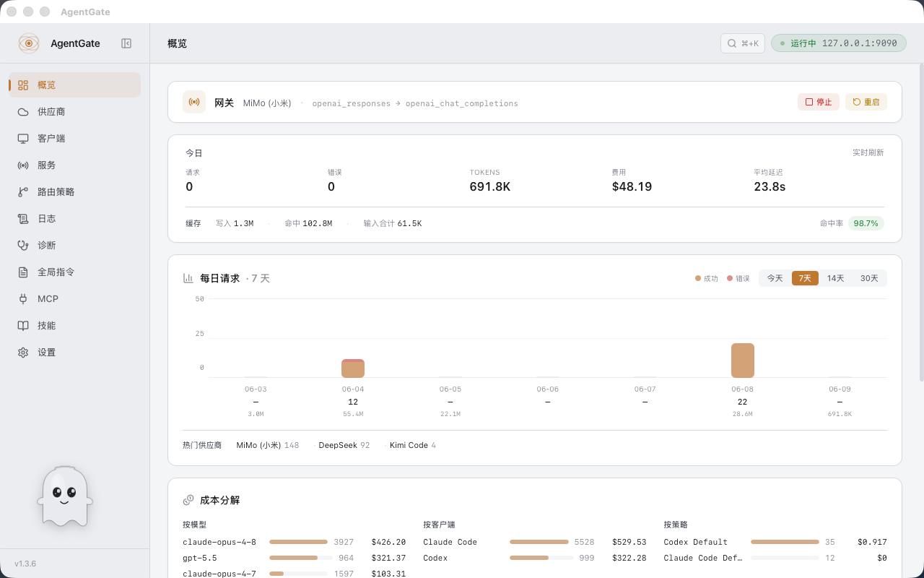The image size is (924, 578).
Task: Click the gateway broadcast icon in the 网关 card
Action: click(x=194, y=102)
